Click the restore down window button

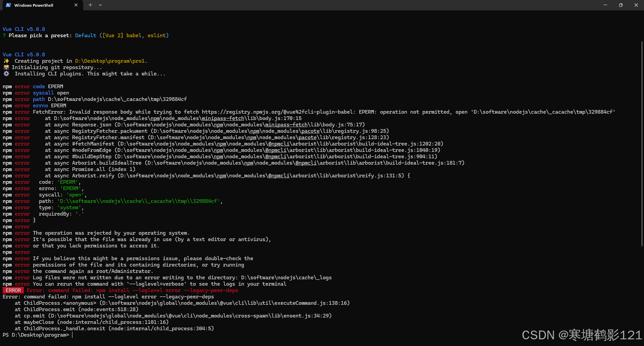pos(621,5)
